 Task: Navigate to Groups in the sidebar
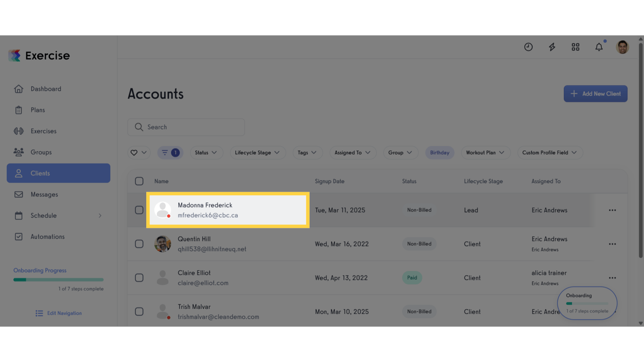tap(41, 152)
